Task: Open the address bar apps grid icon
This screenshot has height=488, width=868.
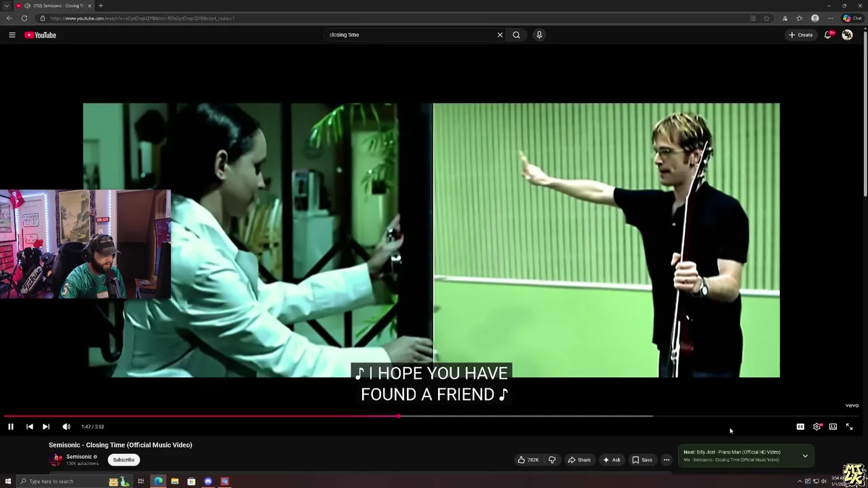Action: (x=753, y=18)
